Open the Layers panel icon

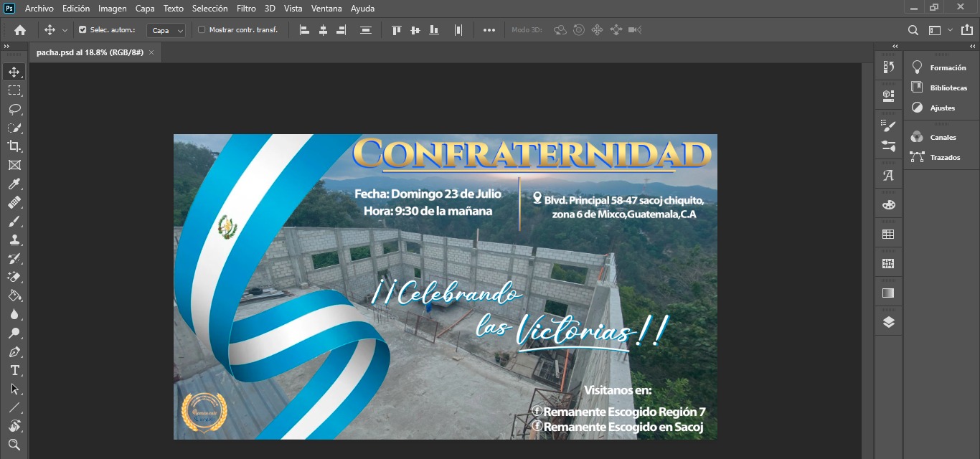click(x=888, y=322)
